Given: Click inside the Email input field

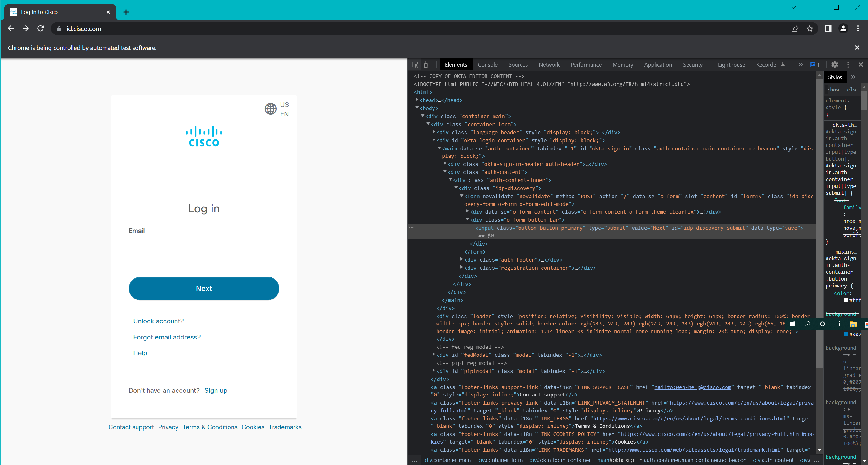Looking at the screenshot, I should coord(204,247).
